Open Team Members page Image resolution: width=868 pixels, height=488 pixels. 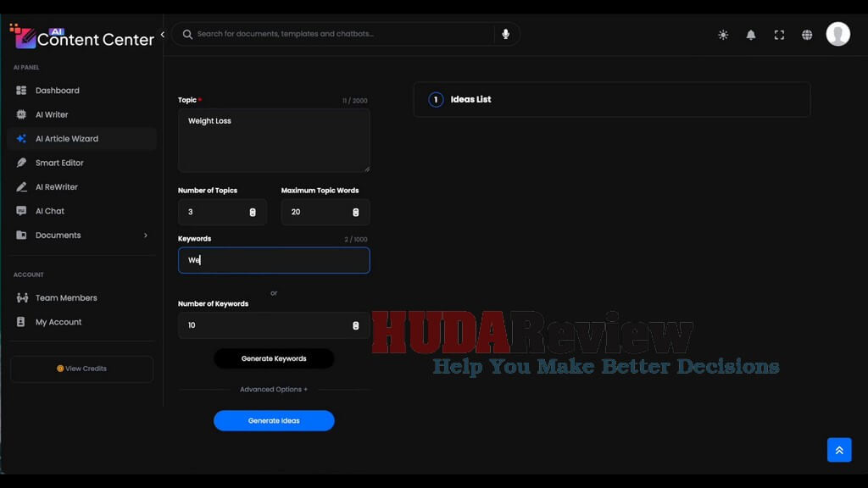click(x=81, y=297)
